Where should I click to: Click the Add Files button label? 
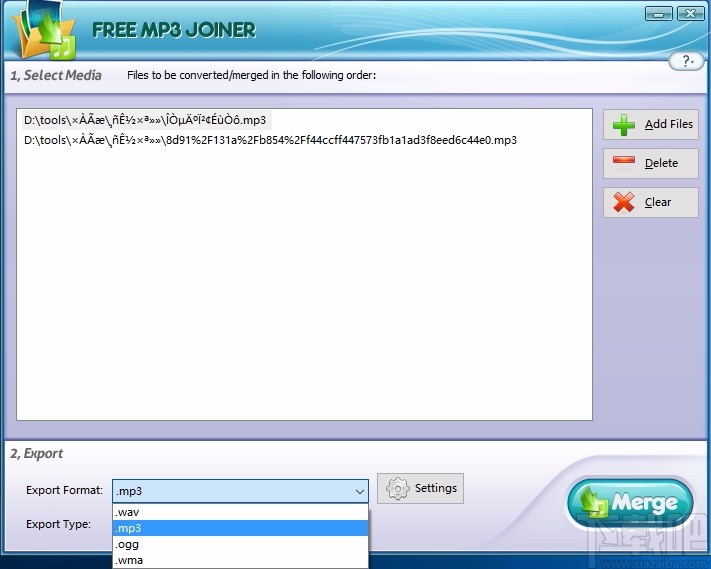coord(669,124)
